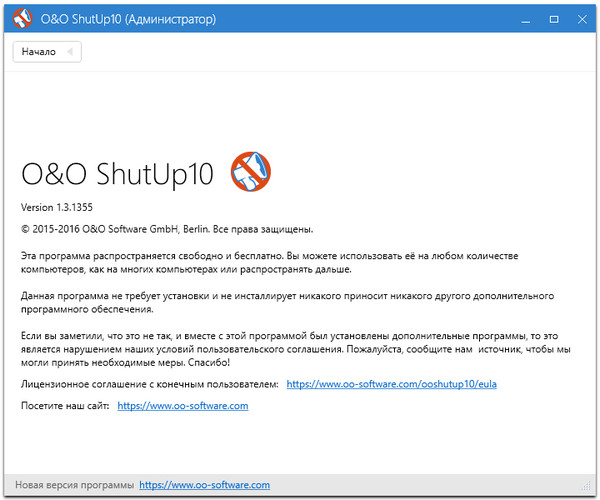Click the window title 'O&O ShutUp10 (Администратор)'
The image size is (600, 500).
coord(125,17)
